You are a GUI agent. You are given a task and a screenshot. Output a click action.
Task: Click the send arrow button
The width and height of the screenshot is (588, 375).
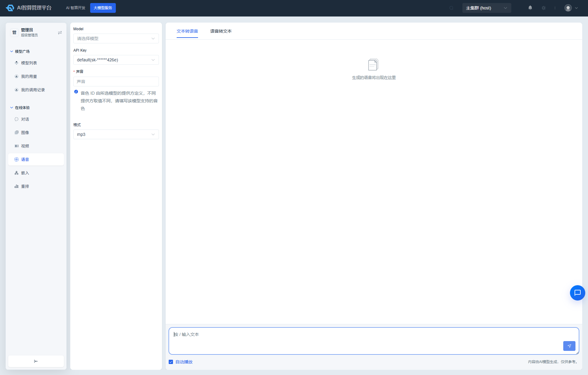pyautogui.click(x=569, y=346)
